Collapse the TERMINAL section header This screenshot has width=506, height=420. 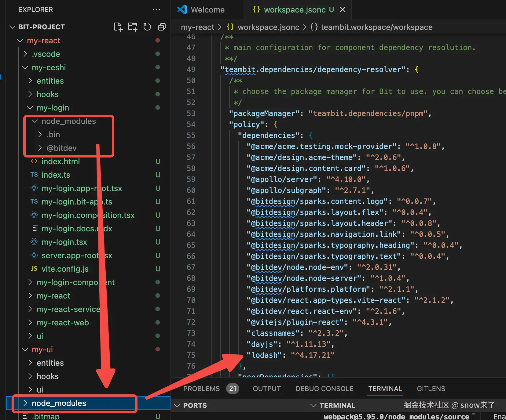pyautogui.click(x=313, y=405)
